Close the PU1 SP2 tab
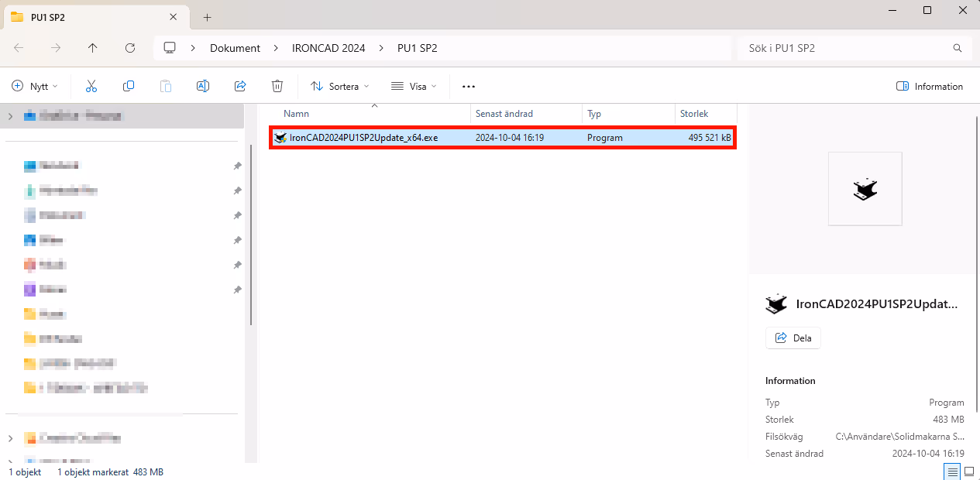Screen dimensions: 980x480 [173, 17]
